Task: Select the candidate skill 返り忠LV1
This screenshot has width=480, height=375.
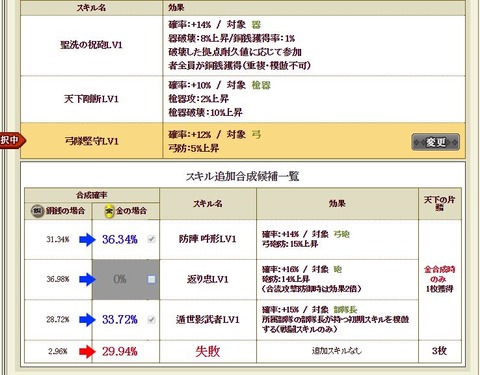Action: click(208, 279)
